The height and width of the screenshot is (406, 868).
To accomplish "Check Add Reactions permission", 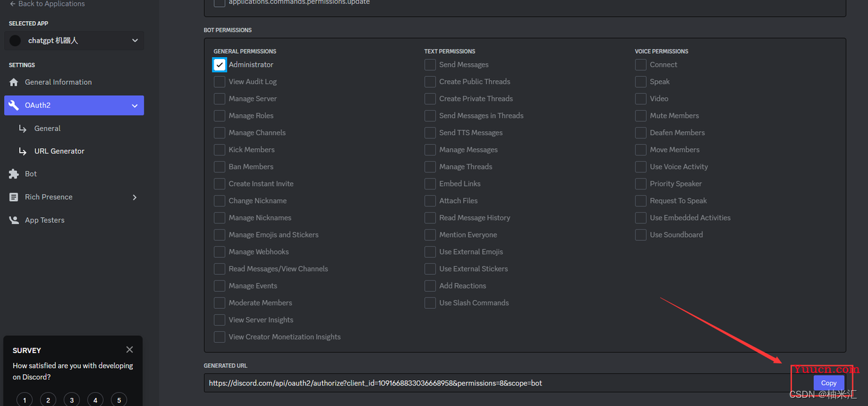I will point(430,285).
